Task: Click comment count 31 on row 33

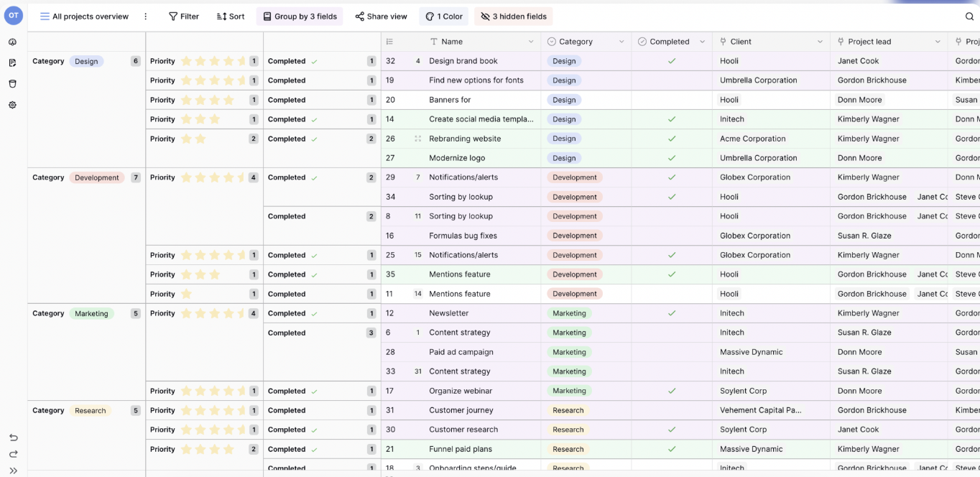Action: [x=418, y=371]
